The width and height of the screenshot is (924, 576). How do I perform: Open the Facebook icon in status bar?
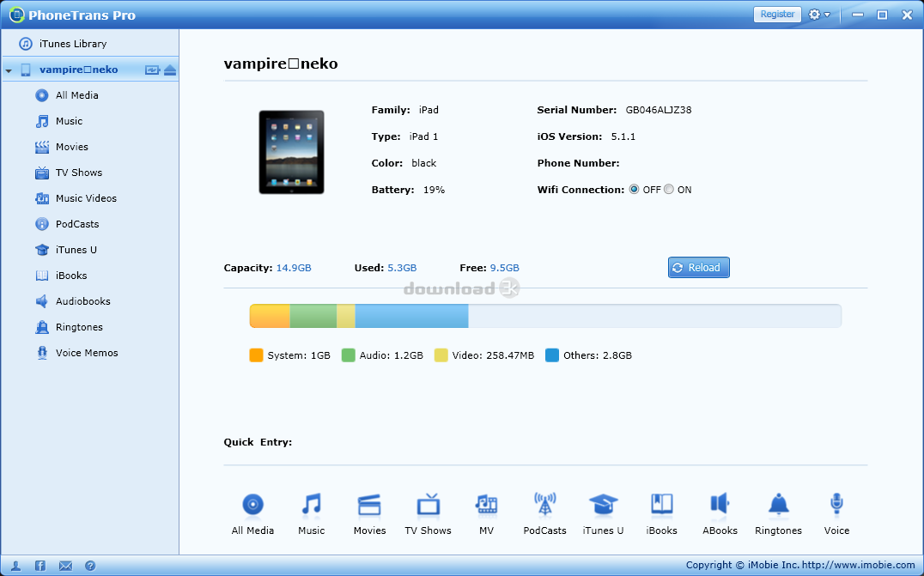(40, 566)
